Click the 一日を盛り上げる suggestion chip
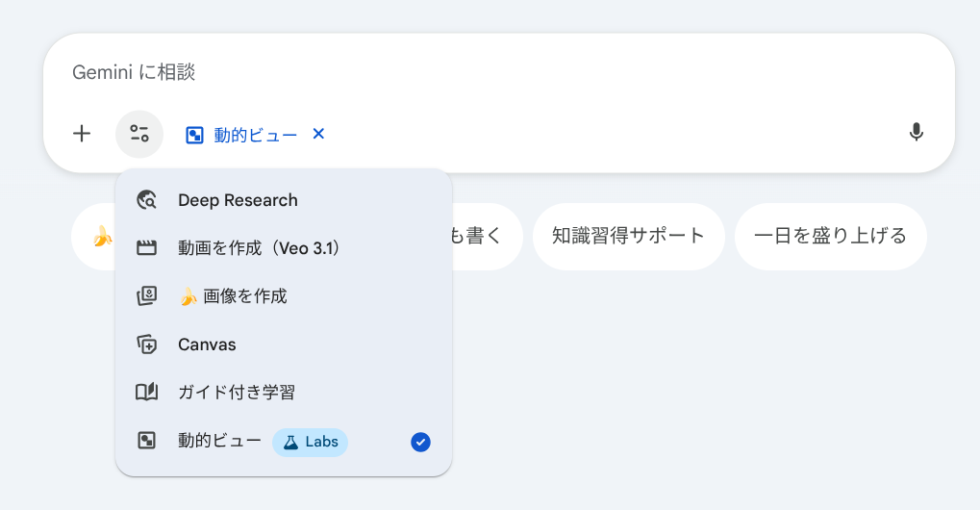Viewport: 980px width, 510px height. [x=830, y=236]
